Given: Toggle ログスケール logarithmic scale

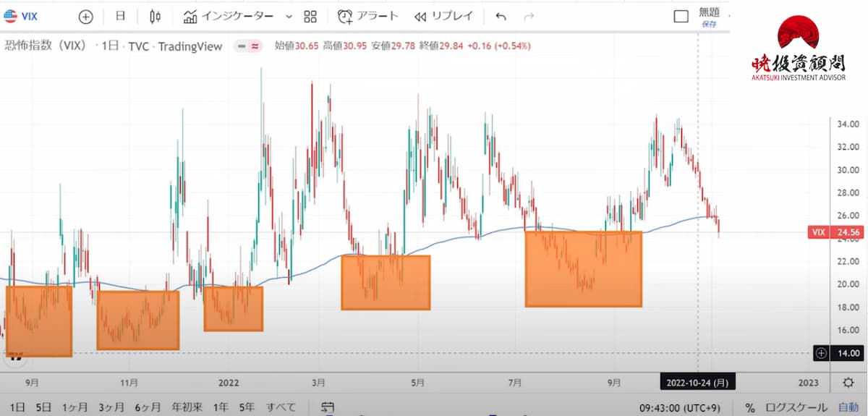Looking at the screenshot, I should pyautogui.click(x=798, y=407).
